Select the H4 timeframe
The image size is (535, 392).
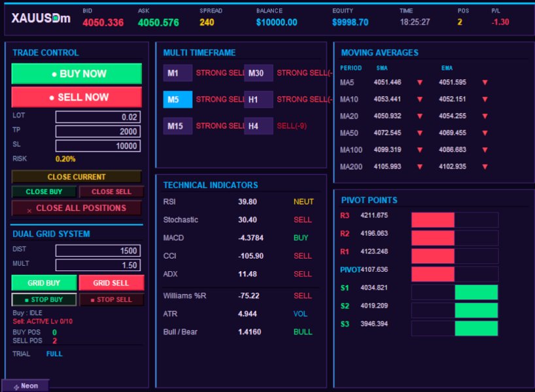pyautogui.click(x=258, y=126)
